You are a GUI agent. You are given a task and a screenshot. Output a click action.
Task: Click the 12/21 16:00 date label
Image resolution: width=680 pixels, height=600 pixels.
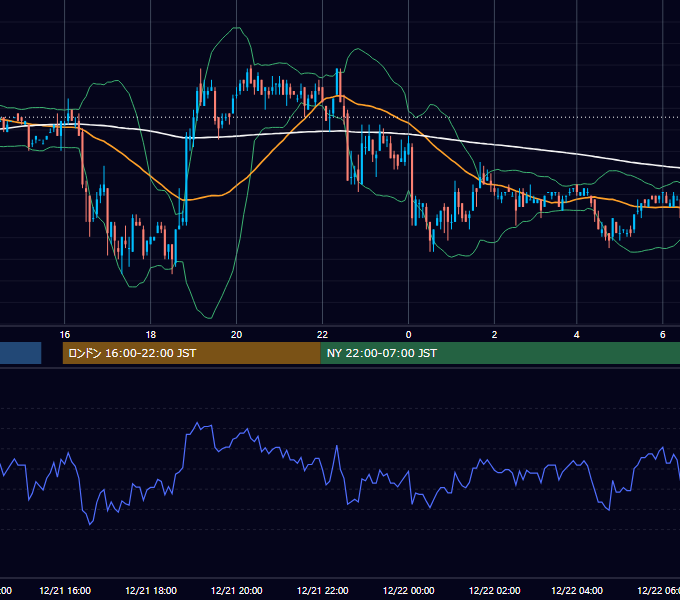65,590
